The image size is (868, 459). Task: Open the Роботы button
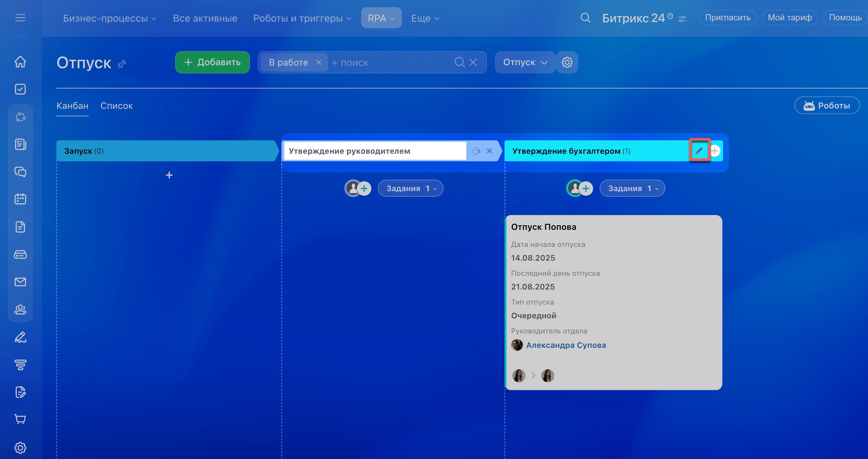(x=827, y=106)
